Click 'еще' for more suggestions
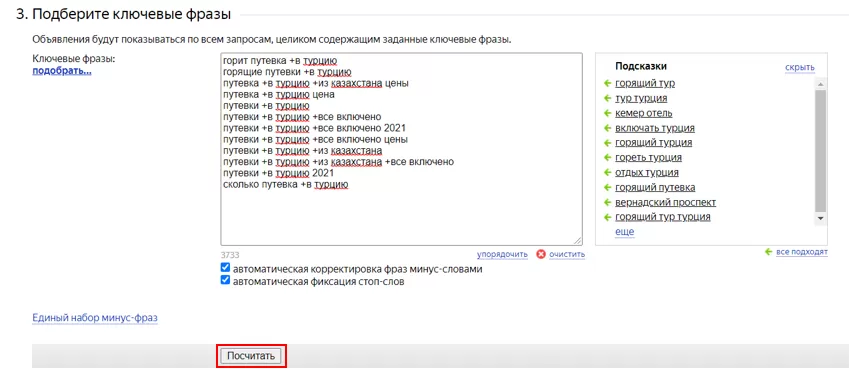The height and width of the screenshot is (374, 849). 624,232
